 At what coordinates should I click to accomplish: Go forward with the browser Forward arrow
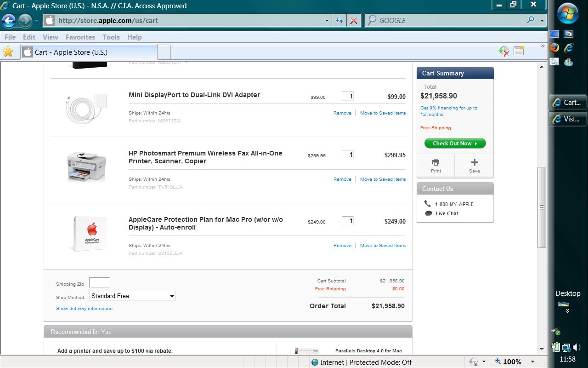(x=25, y=20)
